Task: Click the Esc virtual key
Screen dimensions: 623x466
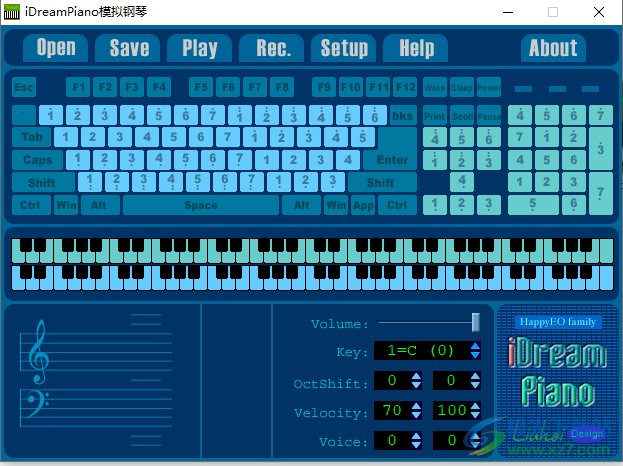Action: point(24,87)
